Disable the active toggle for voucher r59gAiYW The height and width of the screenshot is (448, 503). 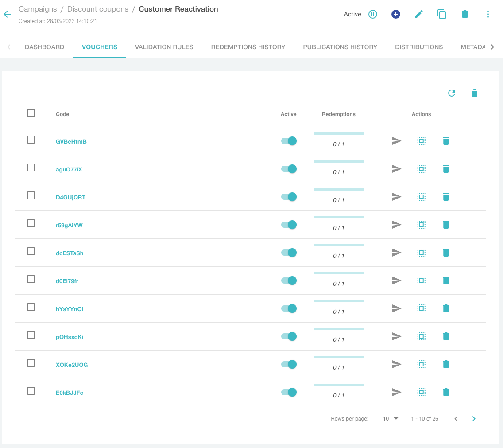coord(289,225)
